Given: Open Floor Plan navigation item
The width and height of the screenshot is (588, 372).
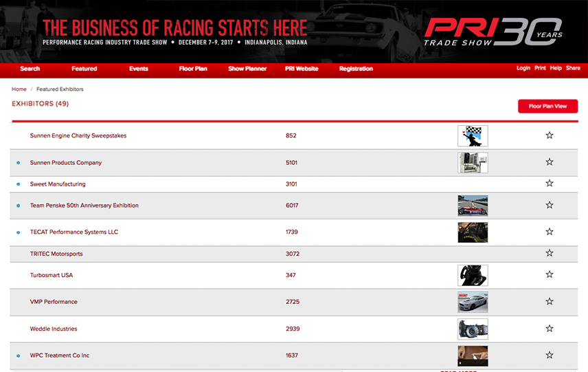Looking at the screenshot, I should tap(193, 69).
